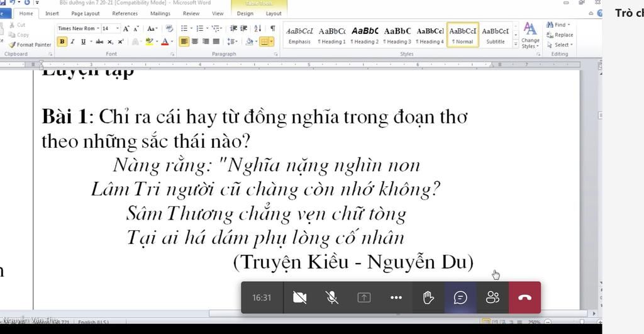Open the View tab

coord(218,14)
